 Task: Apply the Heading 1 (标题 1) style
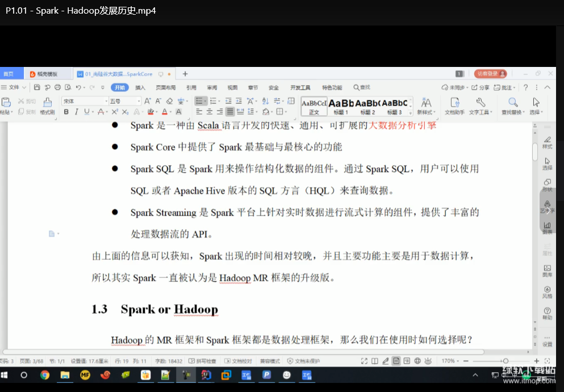pos(341,105)
